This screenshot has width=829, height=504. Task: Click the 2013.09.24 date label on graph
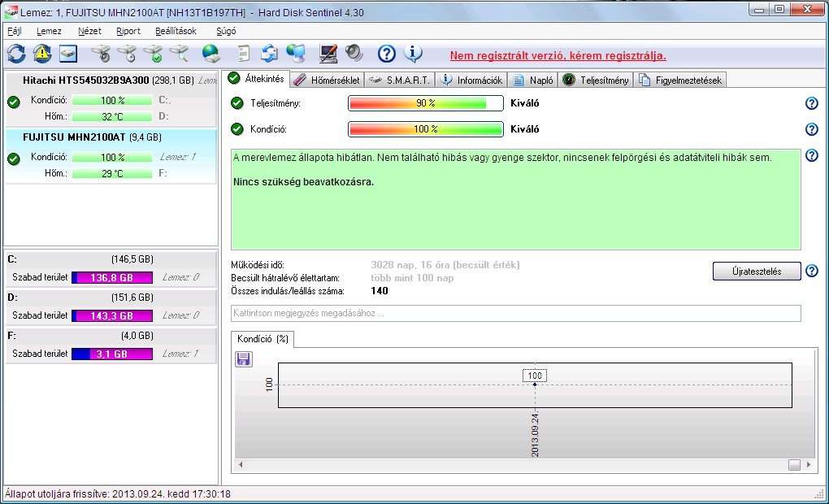tap(535, 434)
